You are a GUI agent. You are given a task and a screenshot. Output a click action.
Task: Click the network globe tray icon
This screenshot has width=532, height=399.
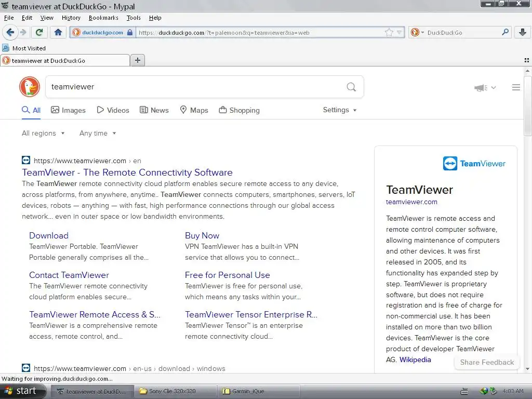(x=484, y=391)
